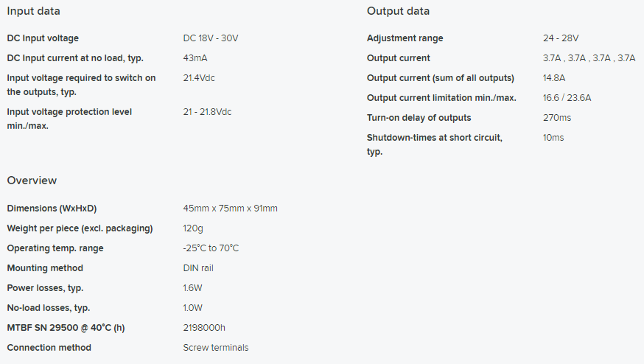Click the Output data section heading
Screen dimensions: 644x364
pos(398,11)
